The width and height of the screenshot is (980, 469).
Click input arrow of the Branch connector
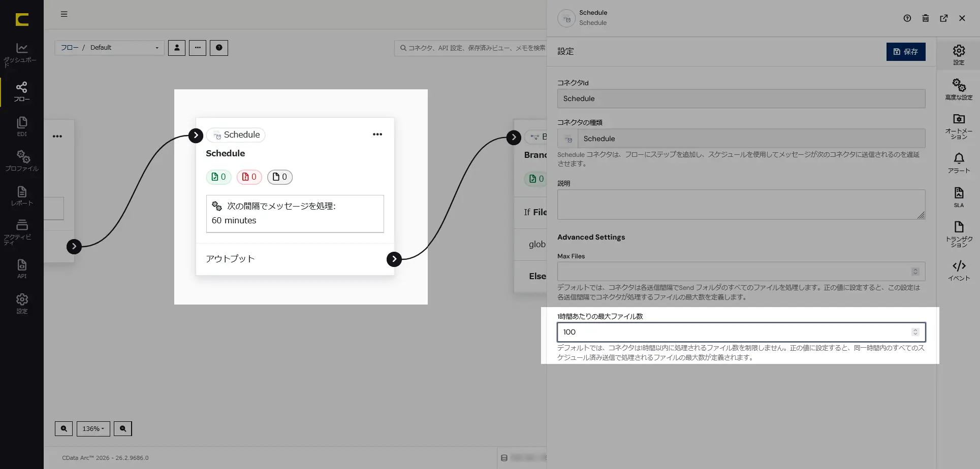pyautogui.click(x=514, y=137)
